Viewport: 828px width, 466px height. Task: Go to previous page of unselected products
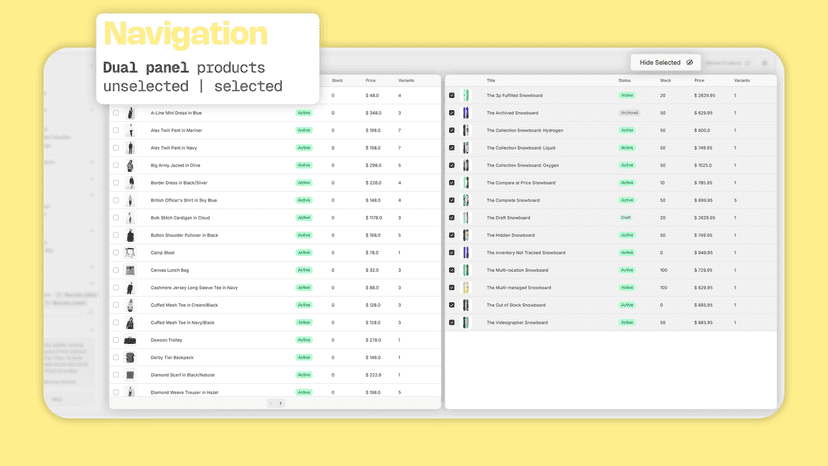(x=271, y=403)
